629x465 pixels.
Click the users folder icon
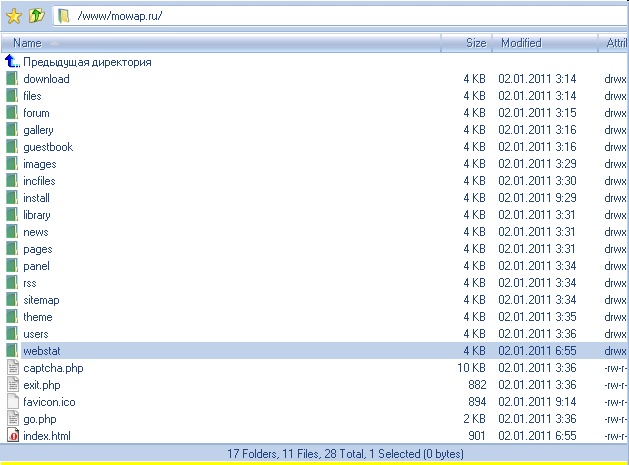click(x=12, y=334)
